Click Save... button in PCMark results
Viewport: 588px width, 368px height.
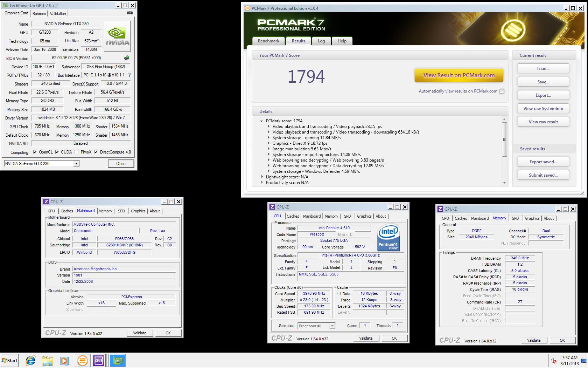(543, 82)
